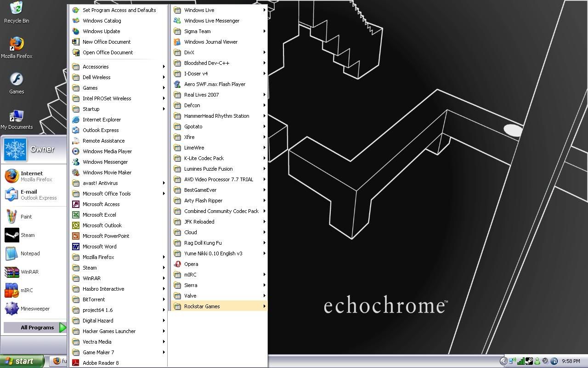Image resolution: width=588 pixels, height=368 pixels.
Task: Expand the Valve submenu arrow
Action: [x=264, y=296]
